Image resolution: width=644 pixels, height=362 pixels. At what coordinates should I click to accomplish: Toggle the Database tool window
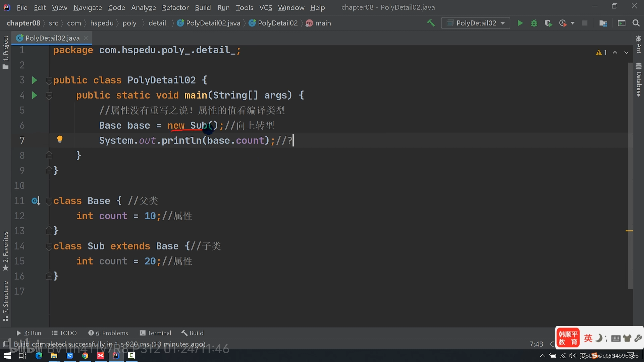pyautogui.click(x=639, y=80)
